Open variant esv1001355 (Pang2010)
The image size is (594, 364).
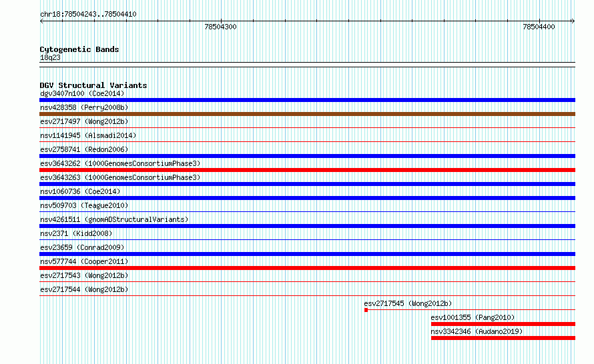tap(473, 317)
